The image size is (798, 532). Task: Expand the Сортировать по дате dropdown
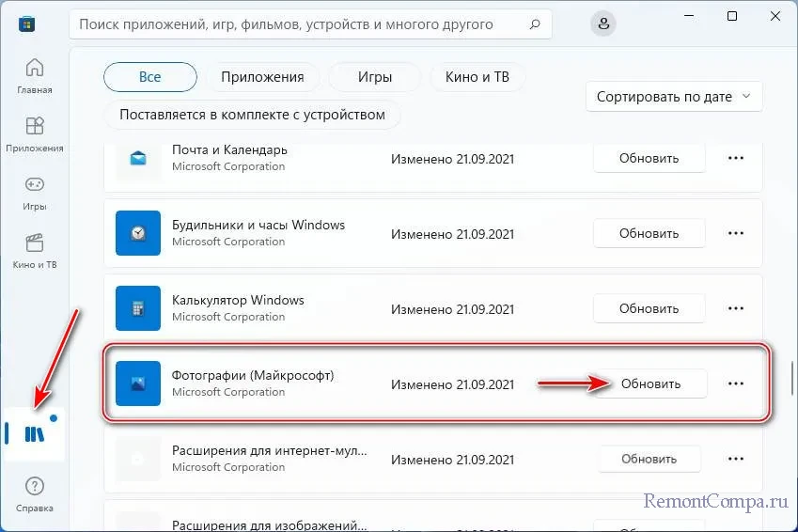tap(673, 96)
